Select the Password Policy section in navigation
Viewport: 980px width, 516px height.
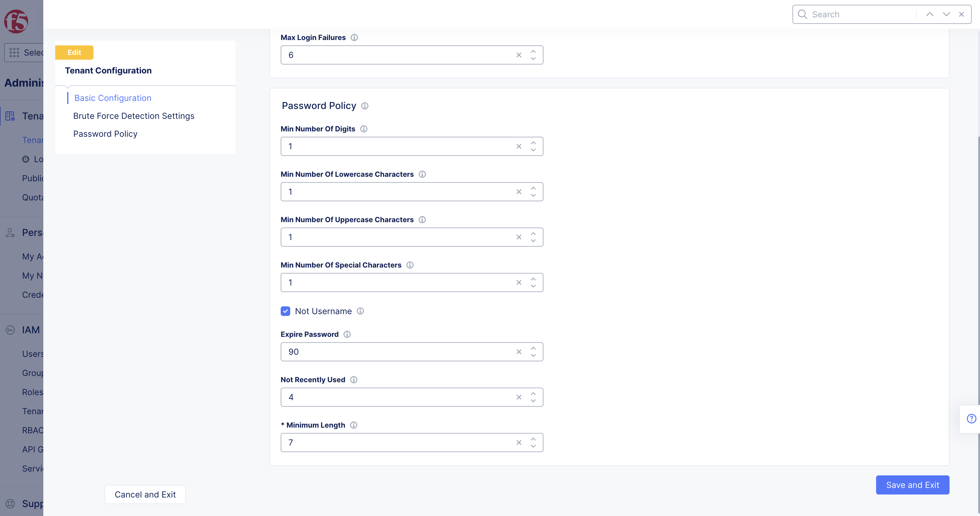coord(105,133)
